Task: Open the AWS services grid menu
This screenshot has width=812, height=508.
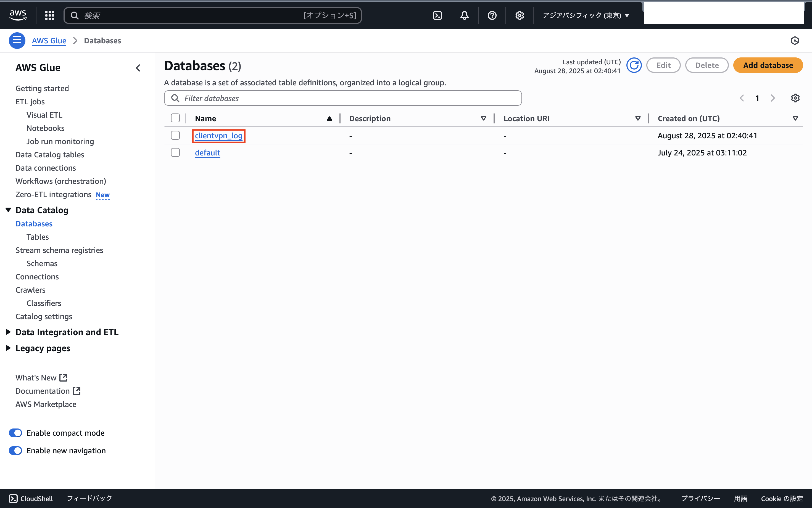Action: (50, 15)
